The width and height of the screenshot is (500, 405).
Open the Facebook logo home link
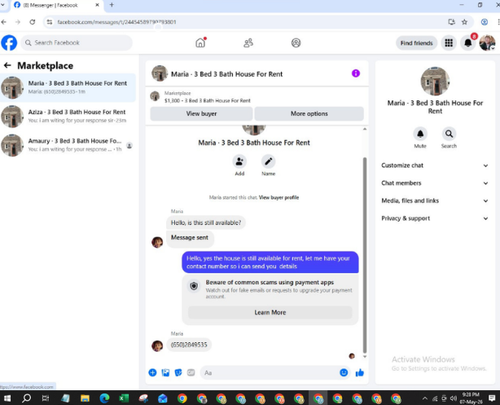click(x=9, y=43)
